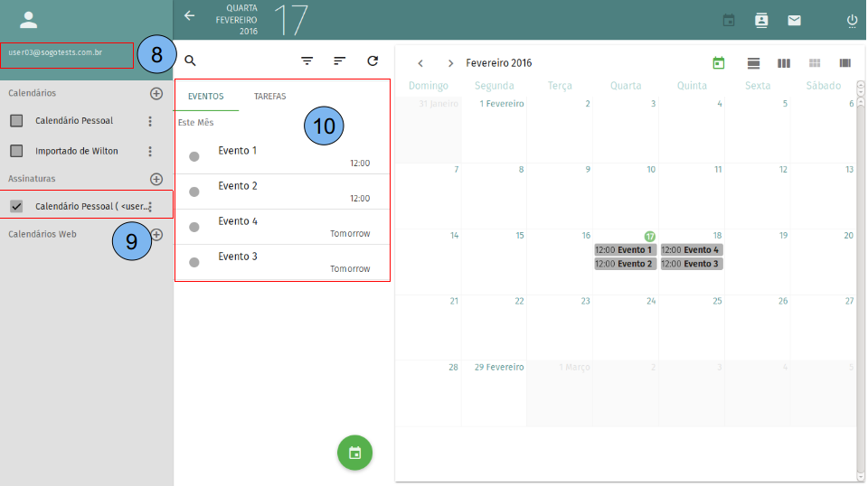Open Evento 4 on the calendar grid
The image size is (868, 486).
[692, 250]
